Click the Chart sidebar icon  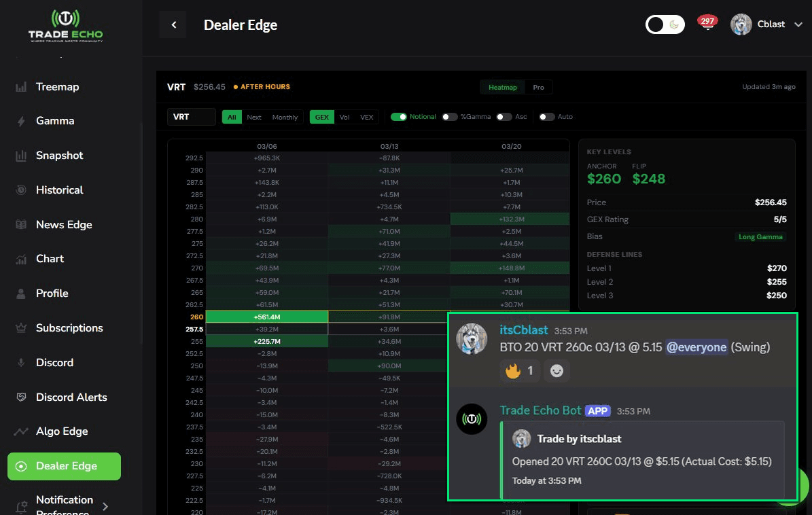click(21, 259)
